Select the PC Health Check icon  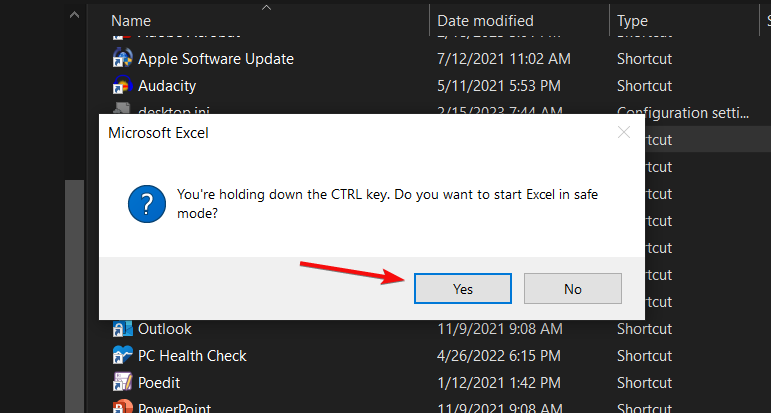click(x=123, y=356)
